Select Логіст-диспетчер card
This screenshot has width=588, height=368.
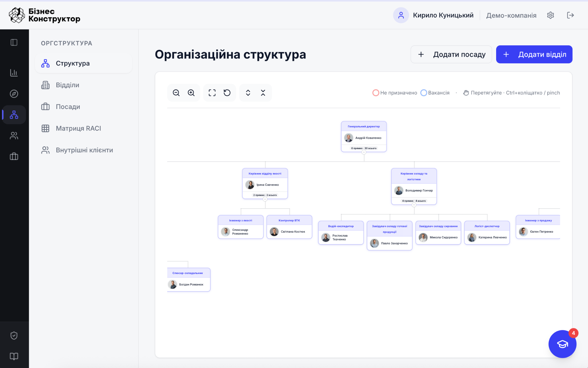(x=487, y=233)
